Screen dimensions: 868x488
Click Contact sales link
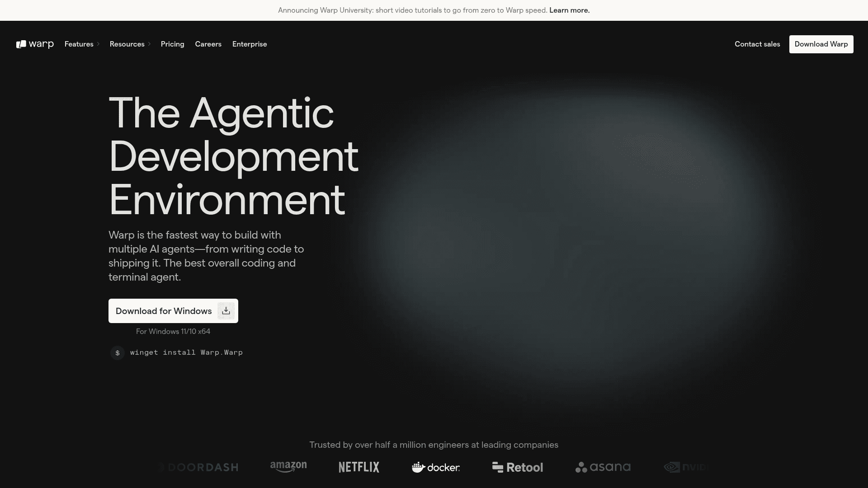(757, 44)
